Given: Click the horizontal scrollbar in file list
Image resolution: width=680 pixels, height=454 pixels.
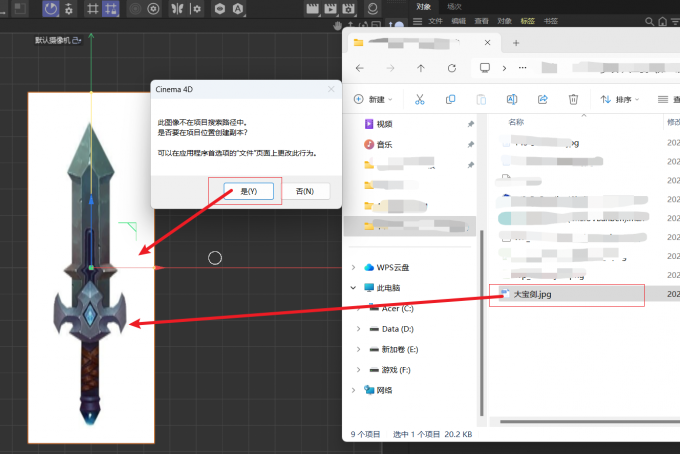Looking at the screenshot, I should [590, 421].
